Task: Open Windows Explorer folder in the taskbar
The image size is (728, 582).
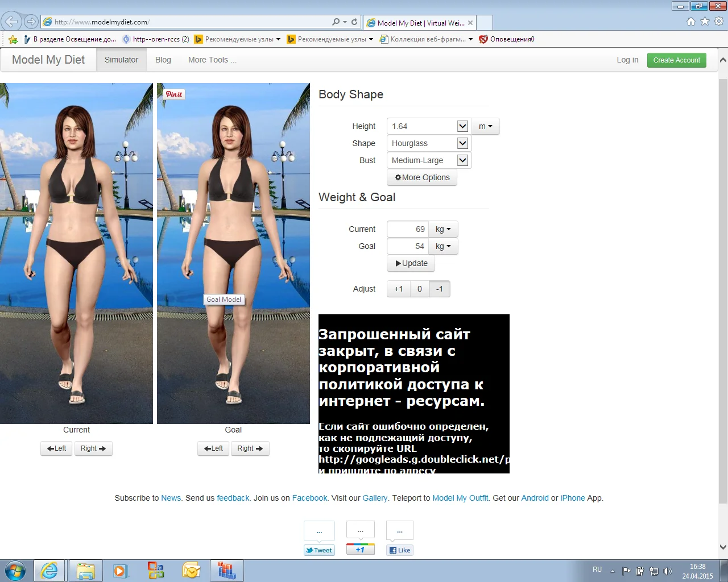Action: pos(85,571)
